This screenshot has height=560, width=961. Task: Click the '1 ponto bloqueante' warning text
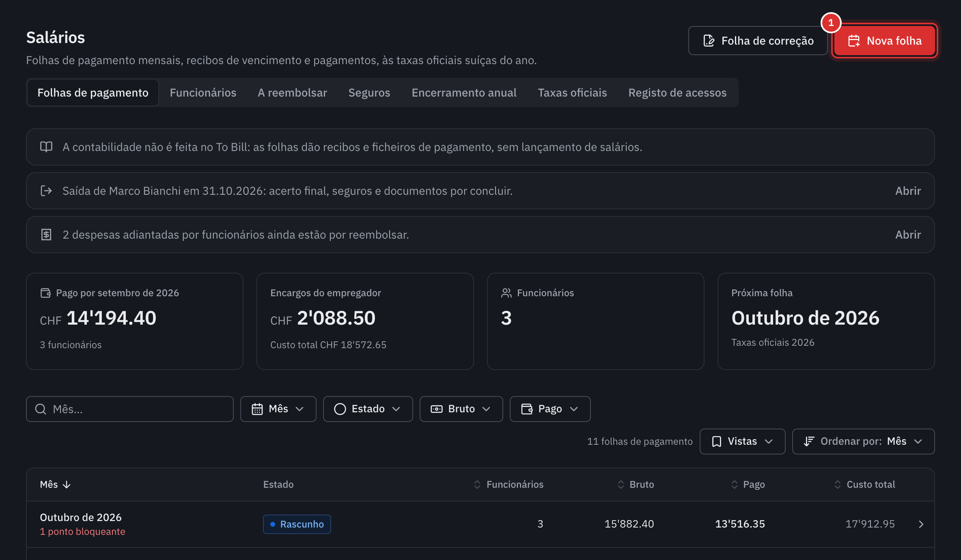tap(82, 532)
